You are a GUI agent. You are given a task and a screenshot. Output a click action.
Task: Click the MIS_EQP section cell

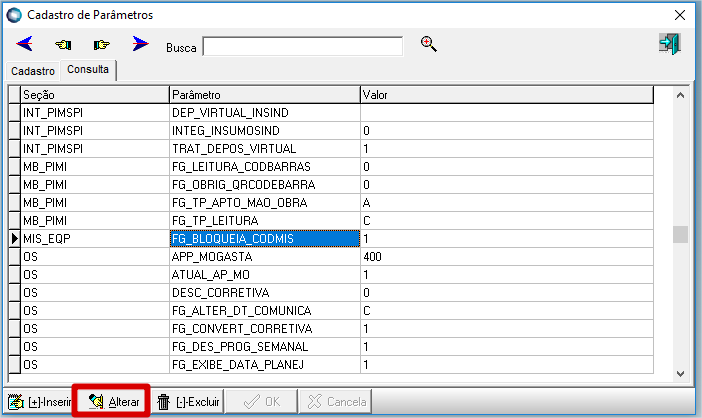pos(95,239)
